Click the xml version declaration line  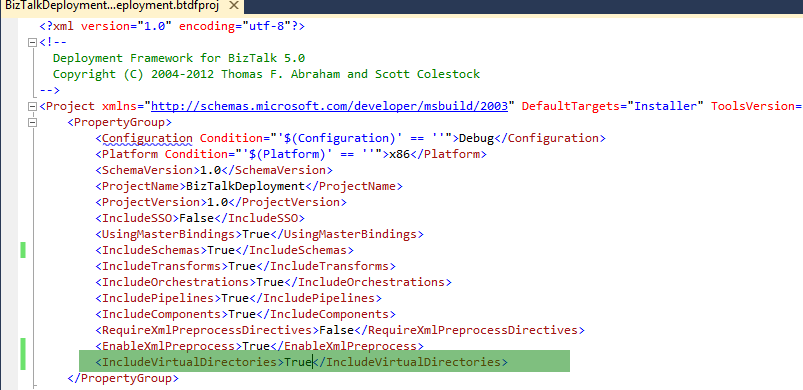click(x=172, y=26)
